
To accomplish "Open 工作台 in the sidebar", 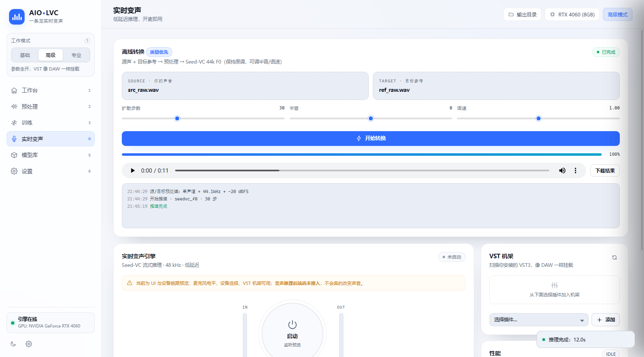I will click(50, 90).
